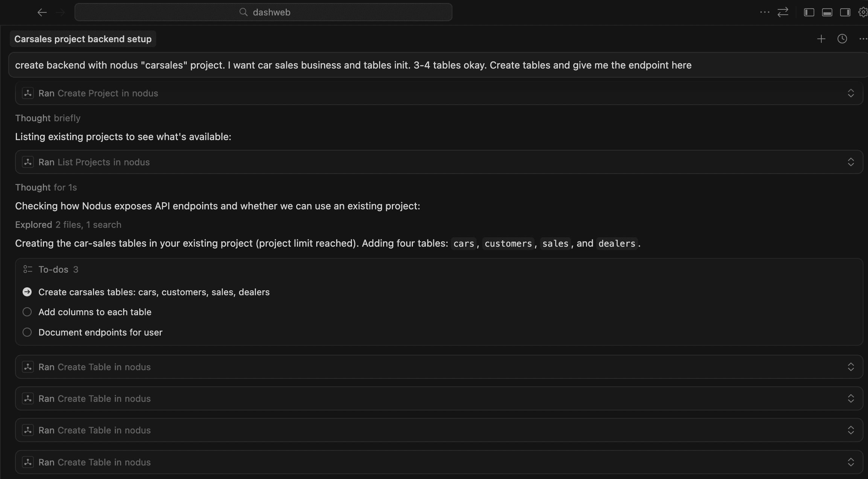Image resolution: width=868 pixels, height=479 pixels.
Task: Toggle the bottom panel icon
Action: coord(827,12)
